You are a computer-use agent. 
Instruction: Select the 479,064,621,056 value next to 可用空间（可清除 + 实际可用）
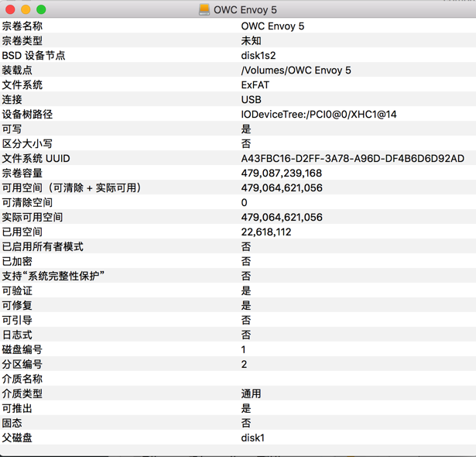click(x=282, y=187)
